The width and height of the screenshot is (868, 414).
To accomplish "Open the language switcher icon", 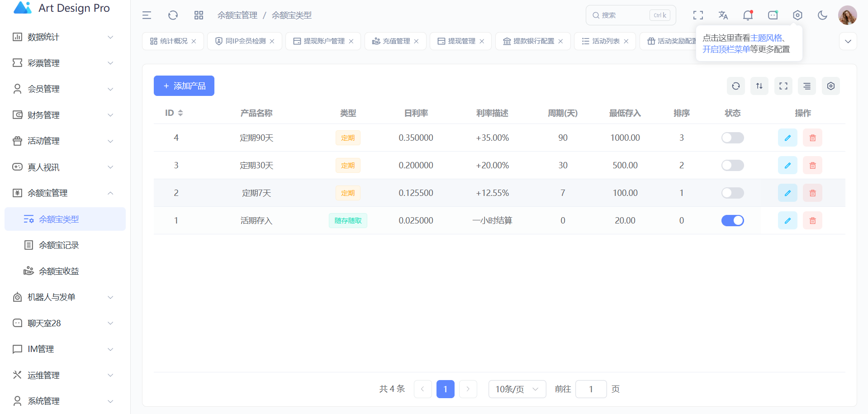I will coord(723,15).
